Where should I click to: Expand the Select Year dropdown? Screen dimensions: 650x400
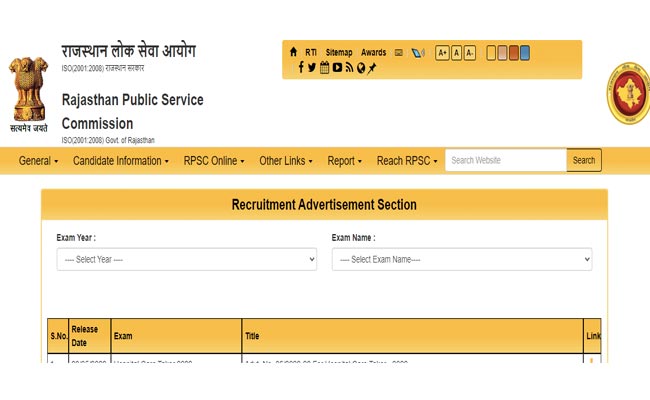187,259
